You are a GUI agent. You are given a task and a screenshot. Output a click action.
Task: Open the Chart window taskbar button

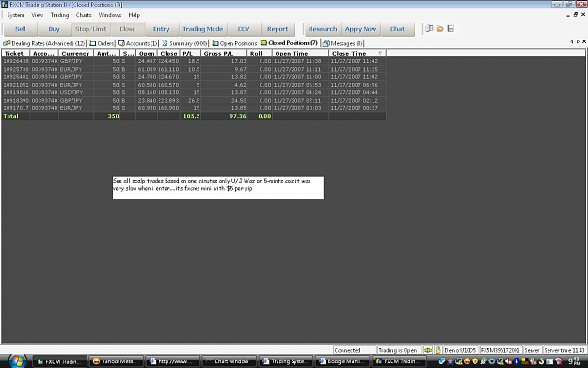[230, 361]
